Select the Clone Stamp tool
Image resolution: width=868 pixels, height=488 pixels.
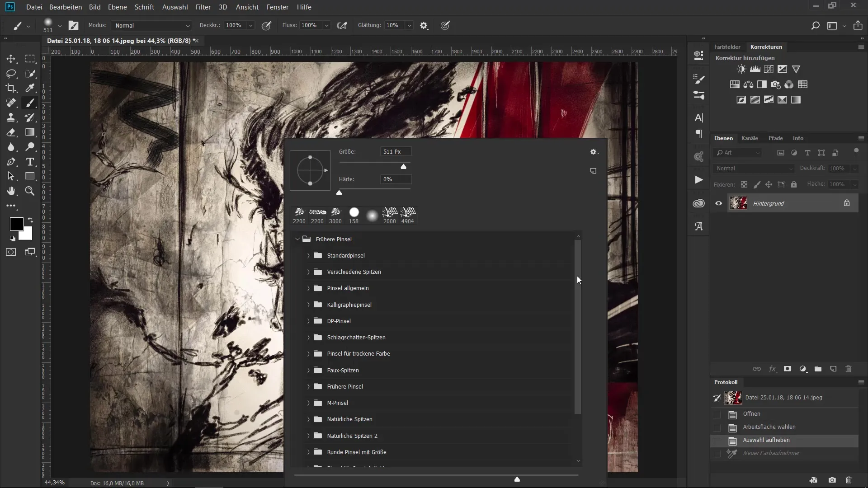pos(11,117)
